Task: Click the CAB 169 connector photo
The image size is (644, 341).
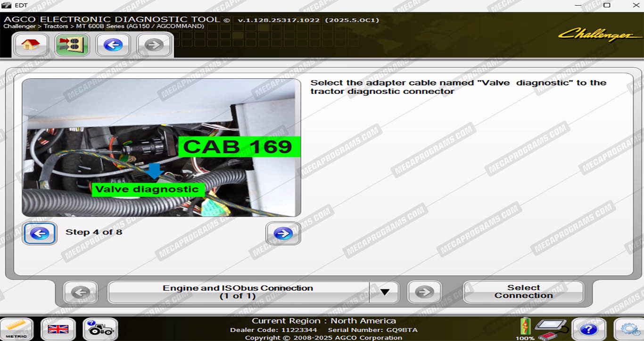Action: 161,148
